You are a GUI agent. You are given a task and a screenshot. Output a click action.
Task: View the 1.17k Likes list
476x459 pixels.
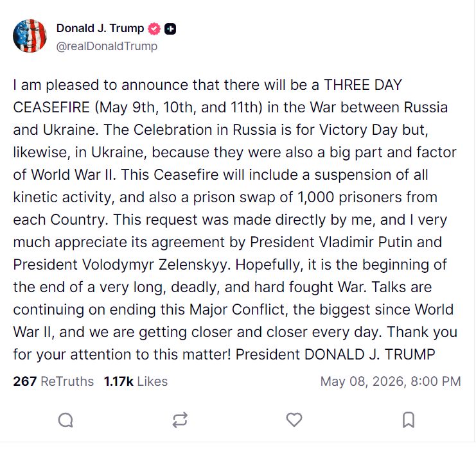pos(136,381)
